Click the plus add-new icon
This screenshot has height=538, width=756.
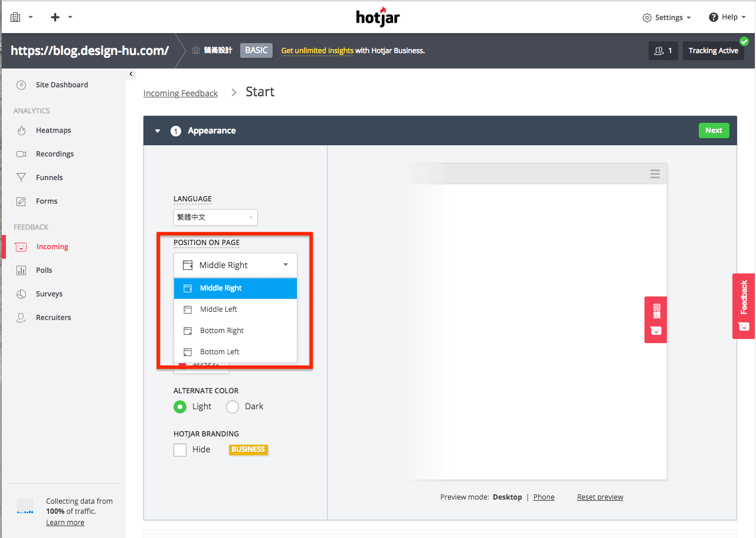coord(55,17)
